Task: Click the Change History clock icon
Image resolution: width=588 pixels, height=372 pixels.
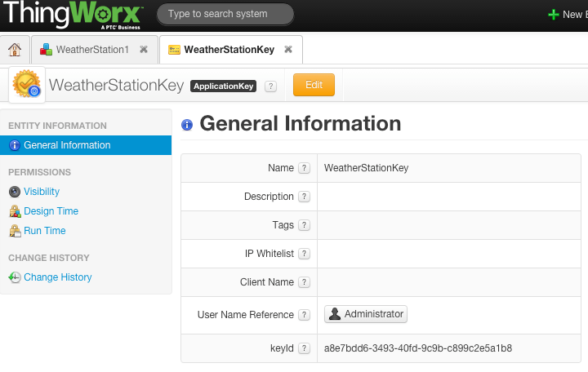Action: [15, 277]
